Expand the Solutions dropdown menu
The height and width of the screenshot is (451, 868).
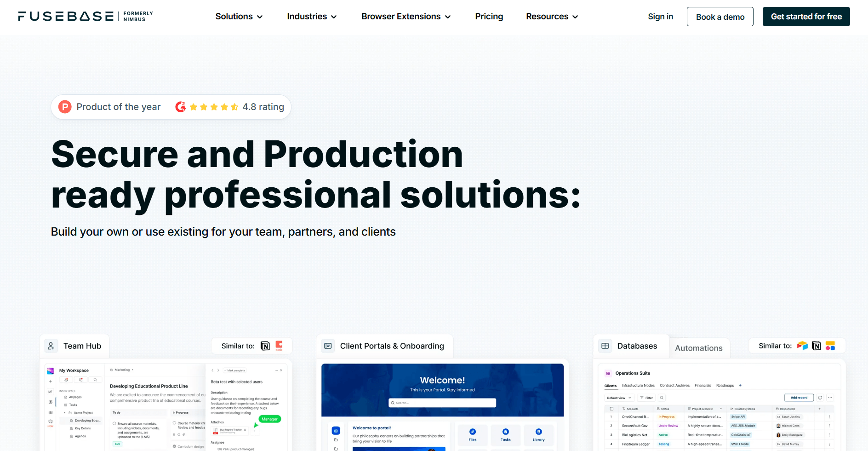tap(239, 17)
